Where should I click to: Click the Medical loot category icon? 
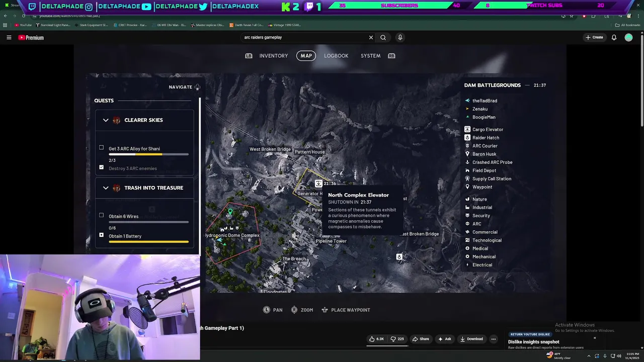pos(467,248)
